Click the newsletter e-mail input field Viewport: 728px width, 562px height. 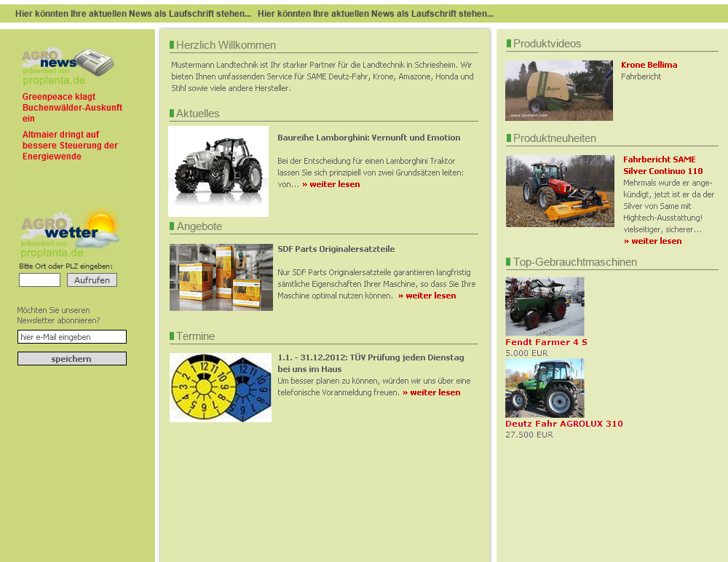tap(72, 337)
